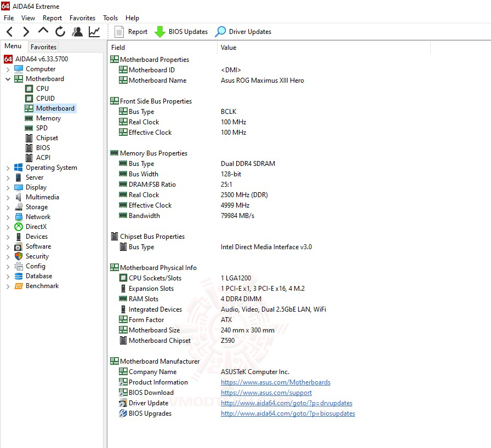This screenshot has height=448, width=491.
Task: Switch to the Menu tab
Action: pos(13,46)
